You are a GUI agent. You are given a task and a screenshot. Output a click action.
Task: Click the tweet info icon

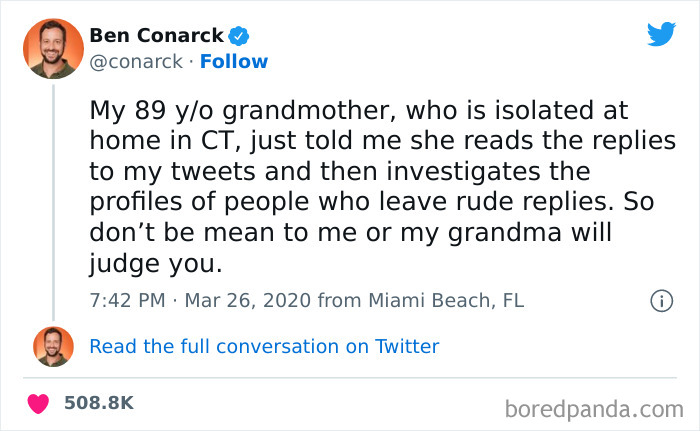pos(660,300)
